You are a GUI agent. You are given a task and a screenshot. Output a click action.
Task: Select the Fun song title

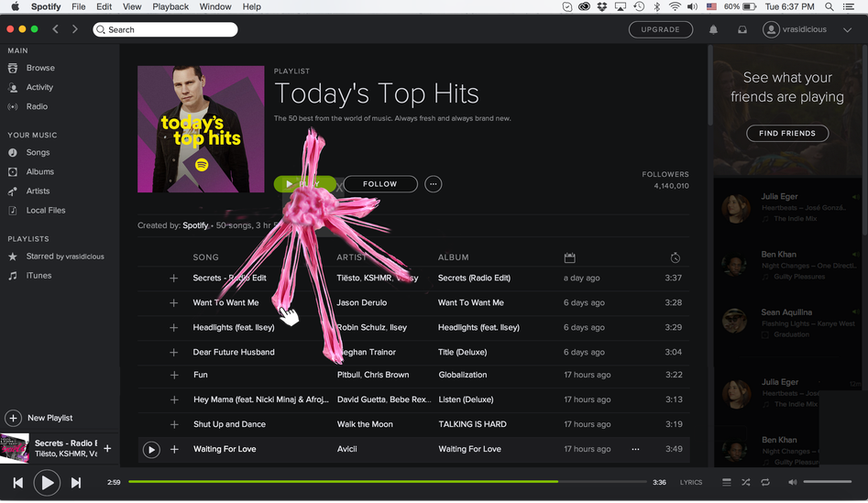click(x=201, y=375)
